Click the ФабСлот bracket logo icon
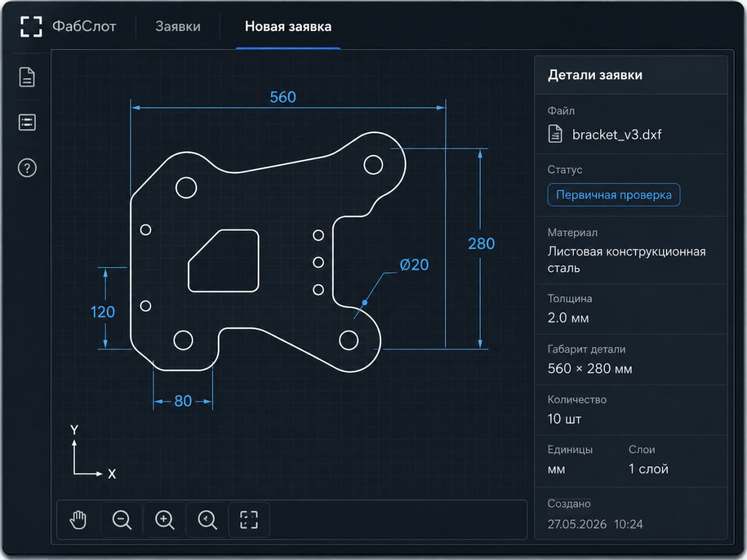747x560 pixels. (31, 26)
